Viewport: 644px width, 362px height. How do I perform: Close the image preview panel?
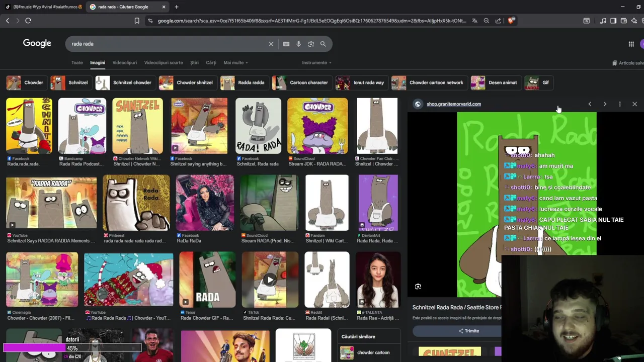634,104
